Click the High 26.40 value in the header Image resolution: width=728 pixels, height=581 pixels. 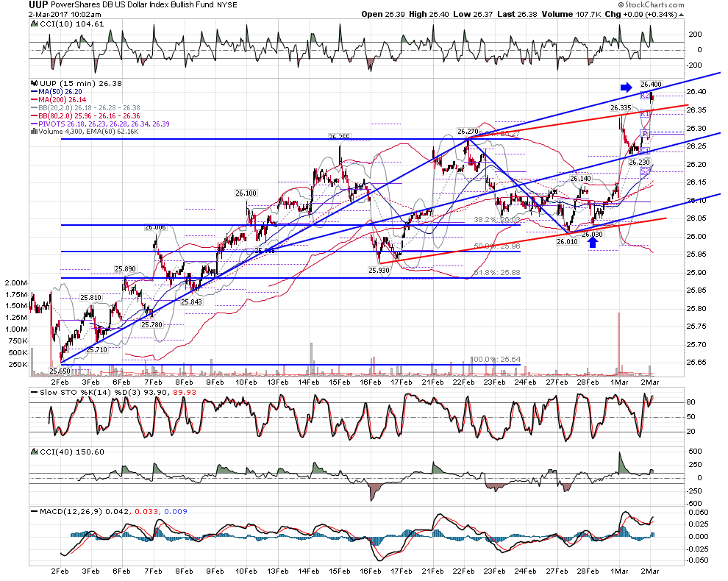pyautogui.click(x=429, y=15)
